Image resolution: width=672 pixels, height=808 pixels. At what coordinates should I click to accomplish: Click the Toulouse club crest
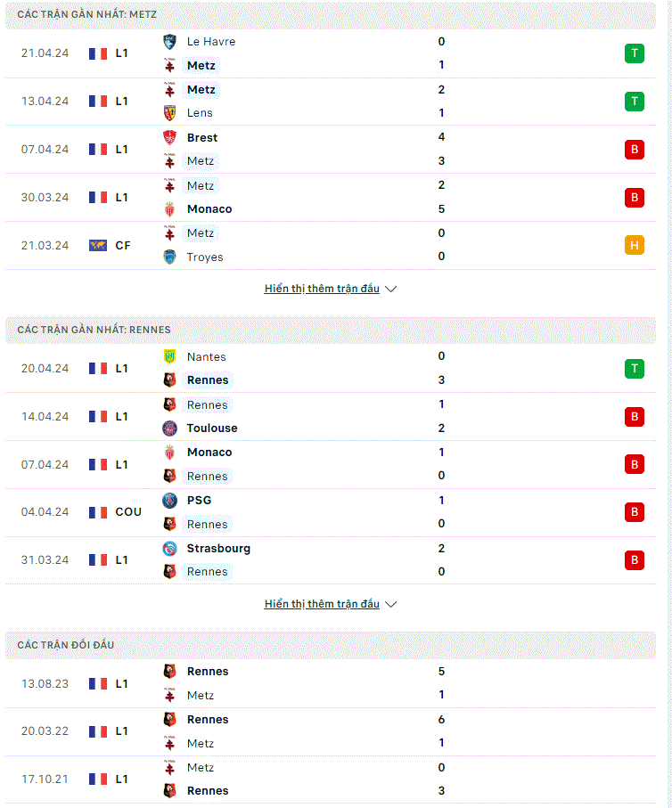169,428
